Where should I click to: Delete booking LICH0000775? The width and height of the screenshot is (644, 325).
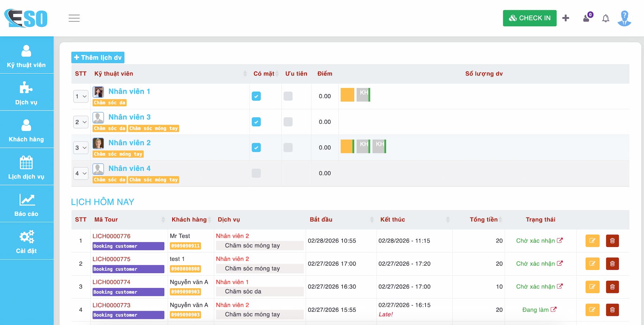point(612,264)
